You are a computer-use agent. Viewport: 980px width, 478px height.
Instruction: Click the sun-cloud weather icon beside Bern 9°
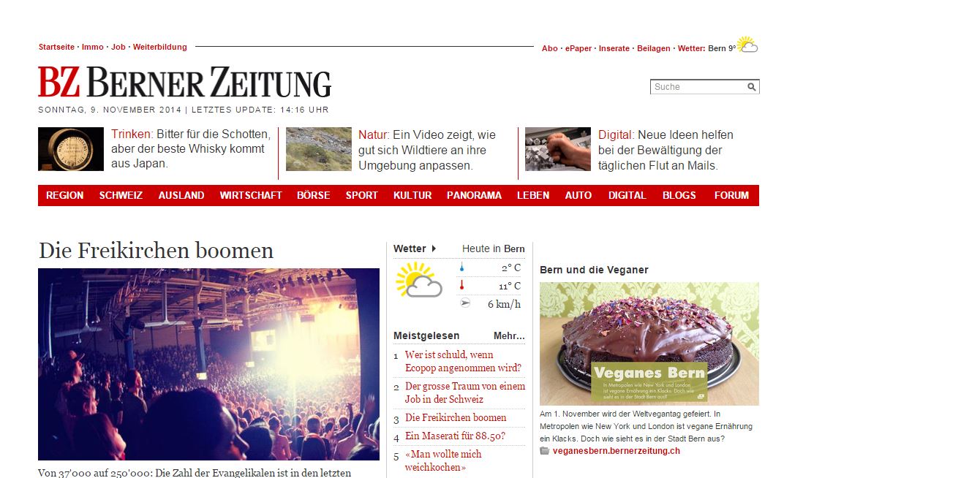click(x=747, y=45)
